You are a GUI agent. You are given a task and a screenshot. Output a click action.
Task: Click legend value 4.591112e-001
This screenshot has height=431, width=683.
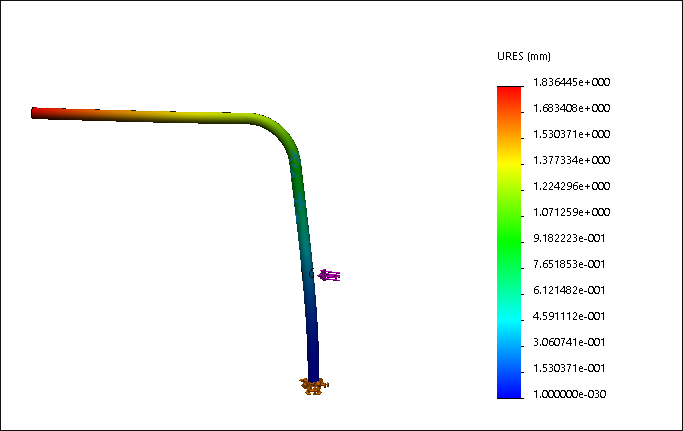pos(569,316)
